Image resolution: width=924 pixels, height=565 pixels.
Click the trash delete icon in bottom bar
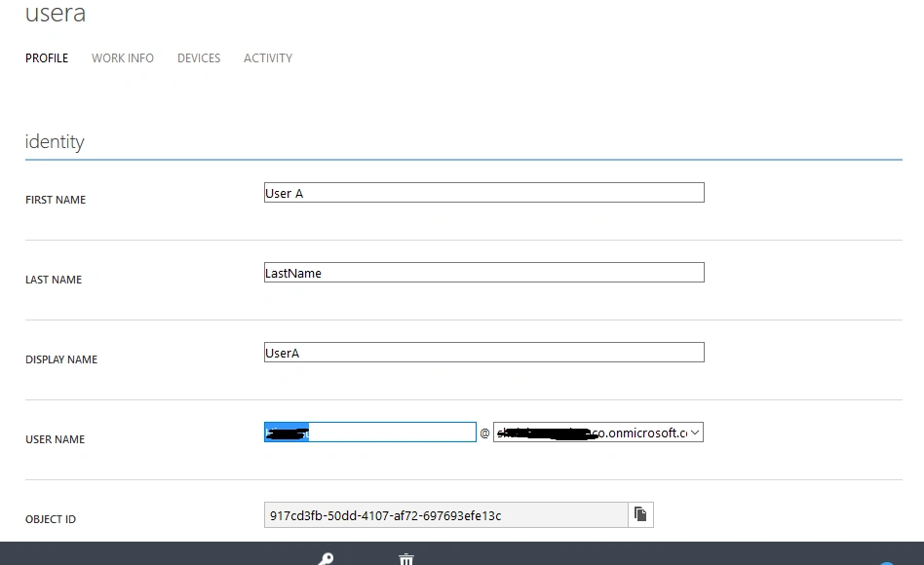[x=406, y=559]
